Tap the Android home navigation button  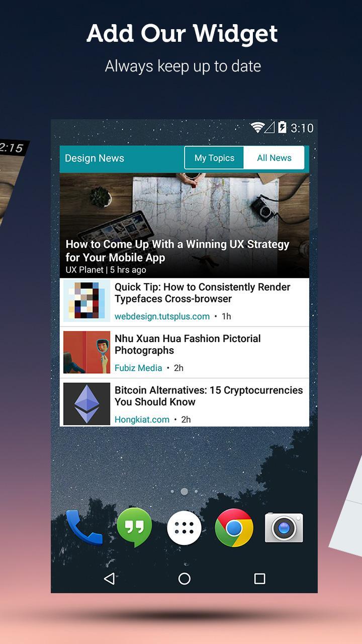point(185,579)
